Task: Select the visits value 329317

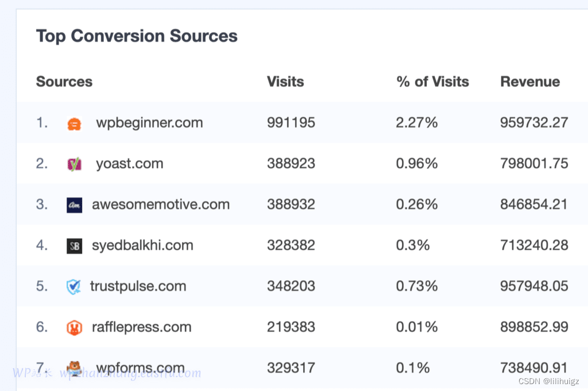Action: click(291, 368)
